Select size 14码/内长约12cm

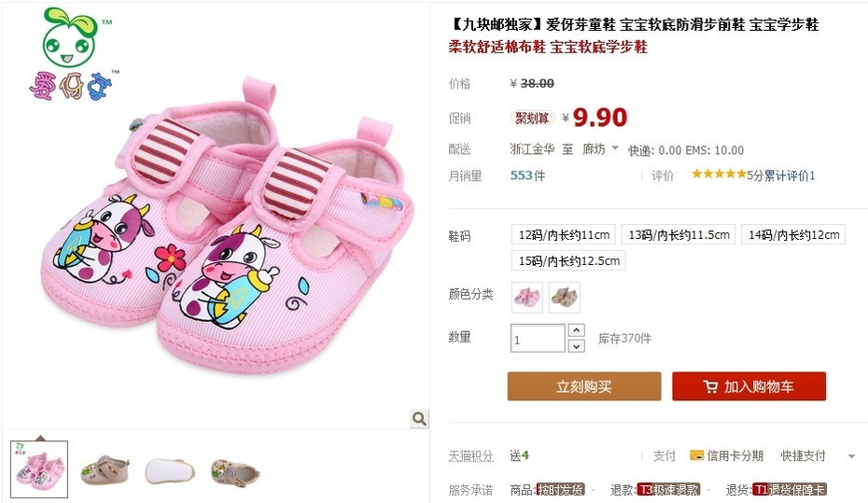pyautogui.click(x=793, y=234)
